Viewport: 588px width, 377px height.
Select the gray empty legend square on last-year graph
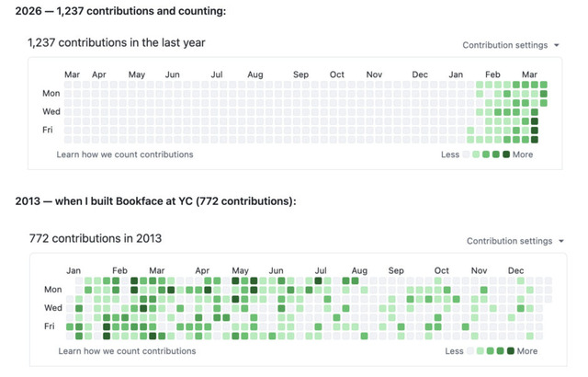click(x=467, y=154)
